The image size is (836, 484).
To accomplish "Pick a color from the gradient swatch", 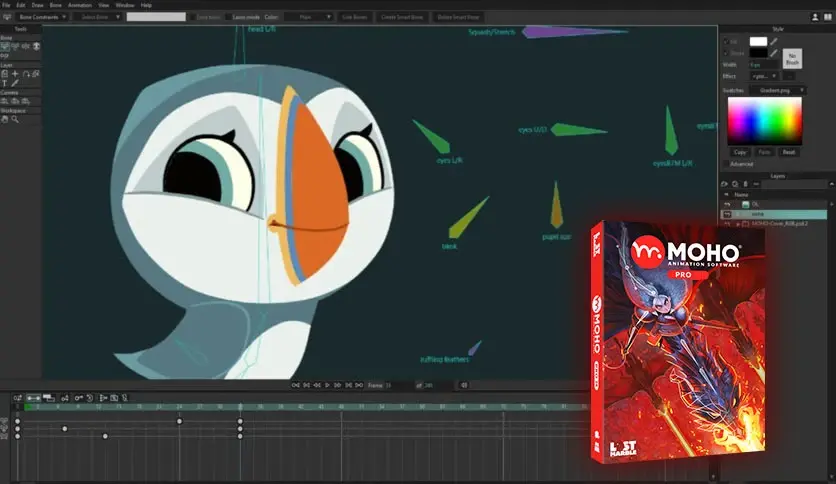I will point(764,120).
